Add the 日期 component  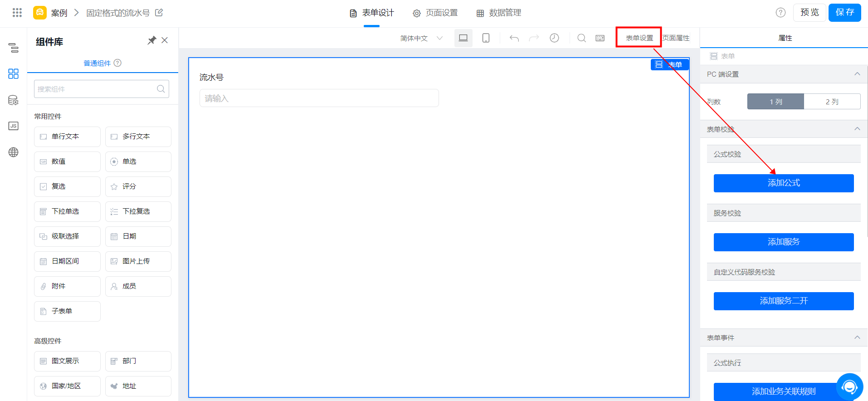click(138, 236)
